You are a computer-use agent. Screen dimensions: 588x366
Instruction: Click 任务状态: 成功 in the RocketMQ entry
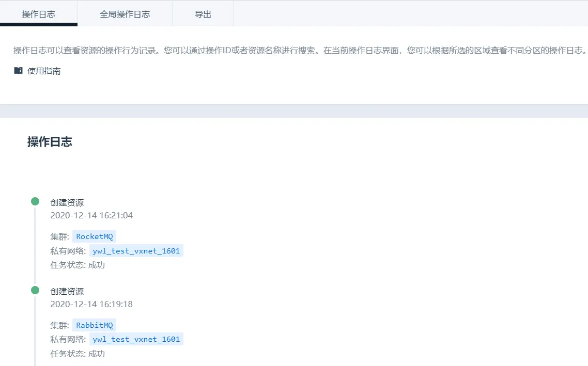(x=78, y=265)
